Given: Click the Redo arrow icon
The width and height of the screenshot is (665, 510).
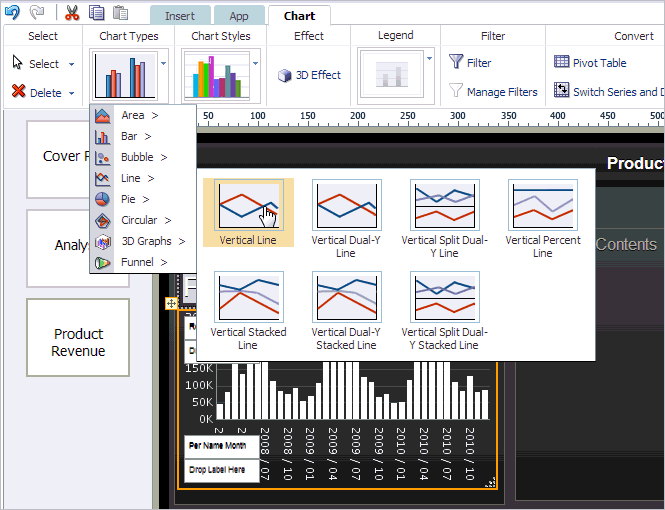Looking at the screenshot, I should [37, 12].
